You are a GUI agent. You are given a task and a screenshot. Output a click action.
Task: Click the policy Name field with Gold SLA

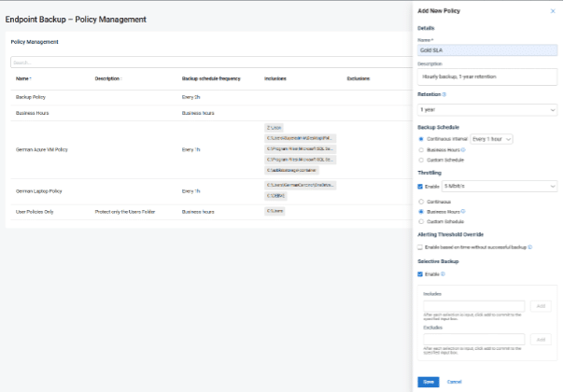point(487,50)
